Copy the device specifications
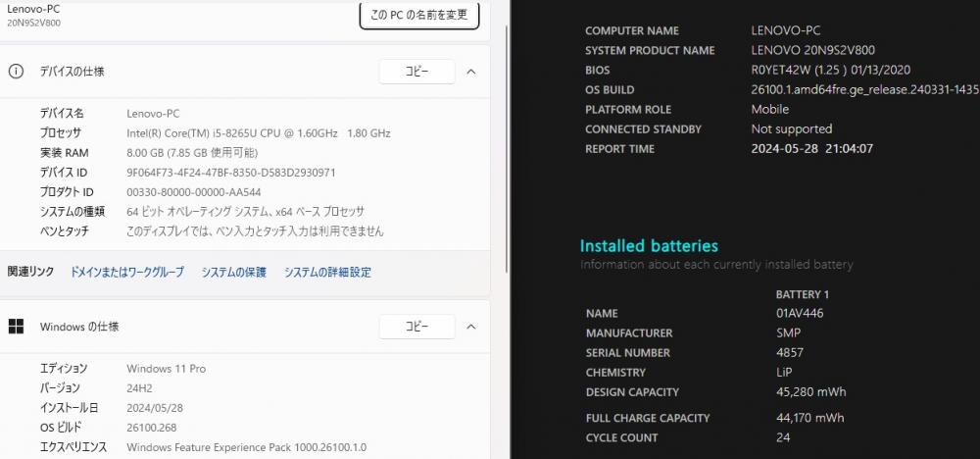Screen dimensions: 980x459 416,72
